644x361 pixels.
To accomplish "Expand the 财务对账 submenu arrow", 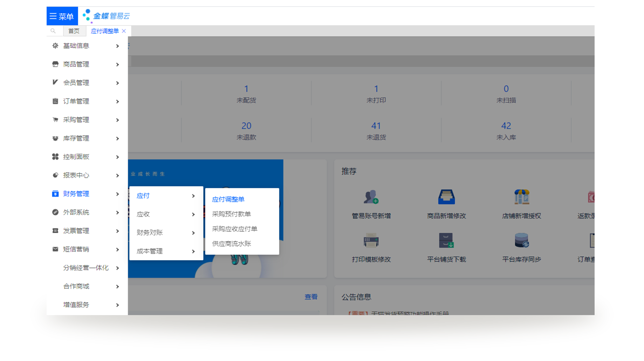I will (193, 233).
